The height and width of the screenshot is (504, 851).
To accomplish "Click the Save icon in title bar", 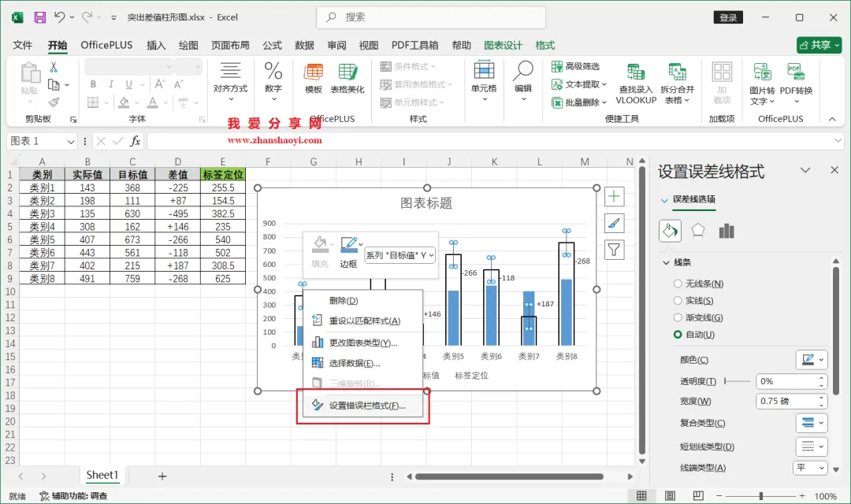I will pyautogui.click(x=39, y=17).
